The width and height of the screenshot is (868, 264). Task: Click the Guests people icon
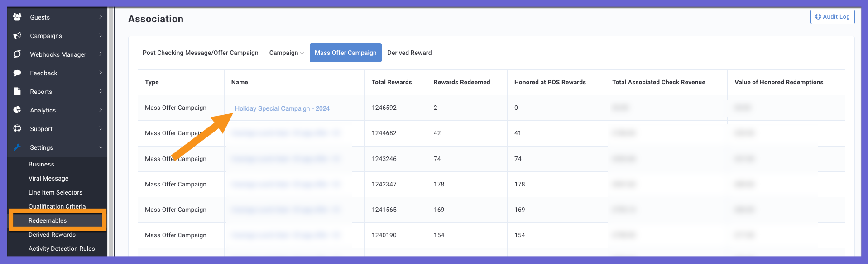17,17
